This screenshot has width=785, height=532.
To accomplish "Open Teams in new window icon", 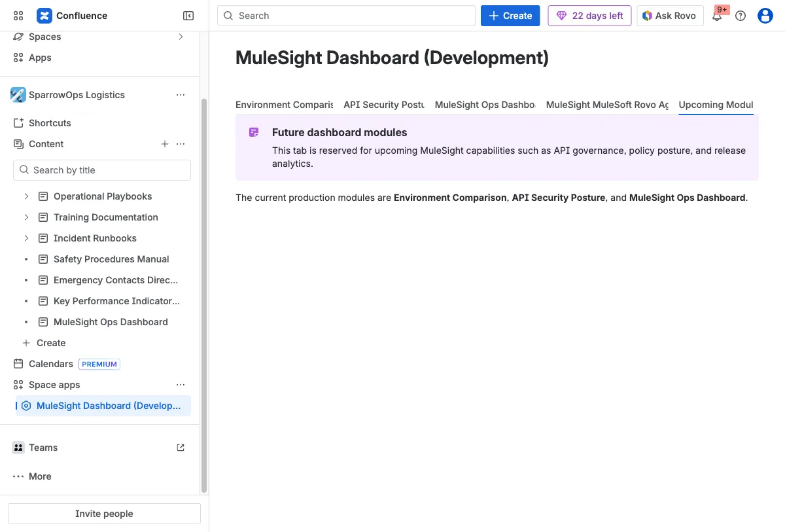I will (x=181, y=448).
